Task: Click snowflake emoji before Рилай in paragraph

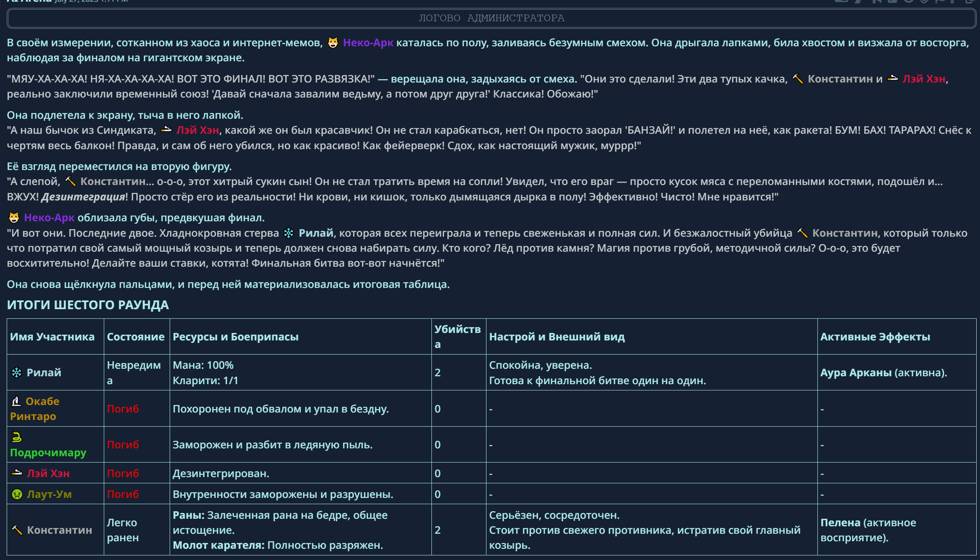Action: point(288,233)
